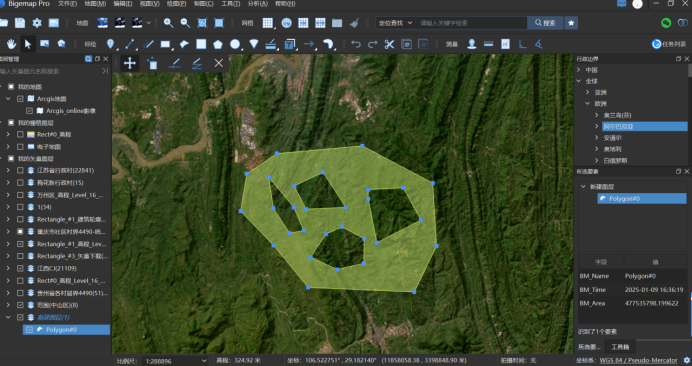Open the settings gear icon in toolbar
The height and width of the screenshot is (366, 692).
pos(37,23)
